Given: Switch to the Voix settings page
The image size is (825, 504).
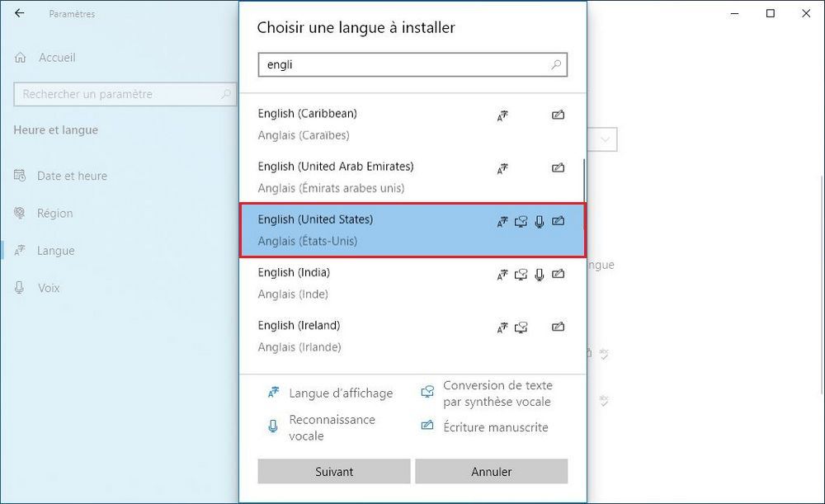Looking at the screenshot, I should 48,288.
